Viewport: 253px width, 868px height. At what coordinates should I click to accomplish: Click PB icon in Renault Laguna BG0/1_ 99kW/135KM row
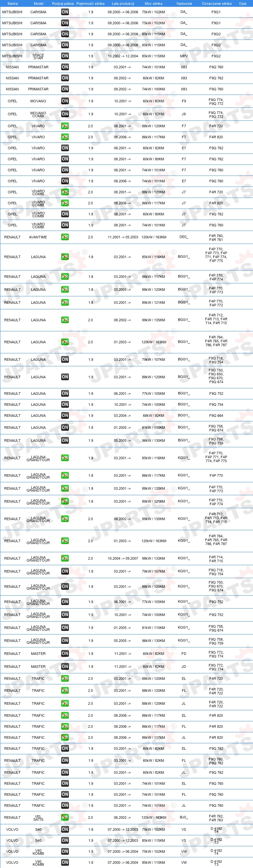point(65,320)
